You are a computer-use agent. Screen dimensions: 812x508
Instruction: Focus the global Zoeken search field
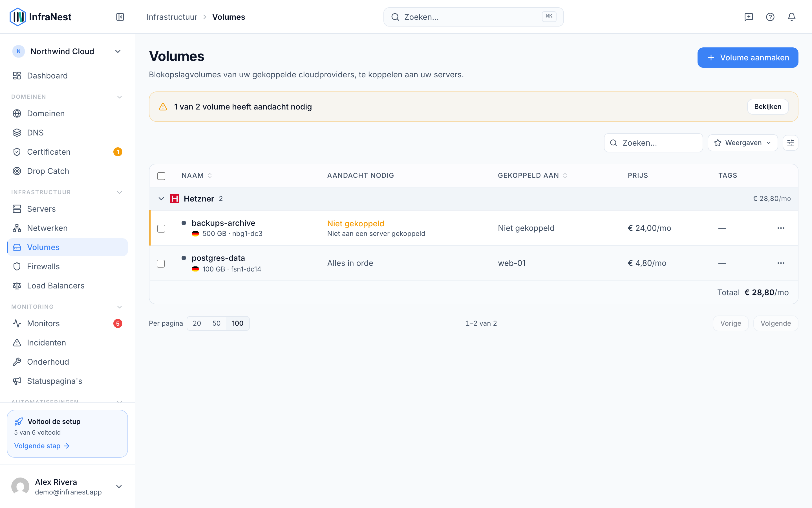click(473, 17)
